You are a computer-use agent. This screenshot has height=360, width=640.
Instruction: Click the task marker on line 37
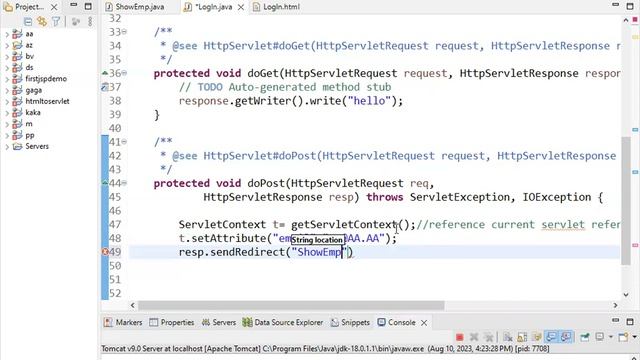tap(105, 87)
